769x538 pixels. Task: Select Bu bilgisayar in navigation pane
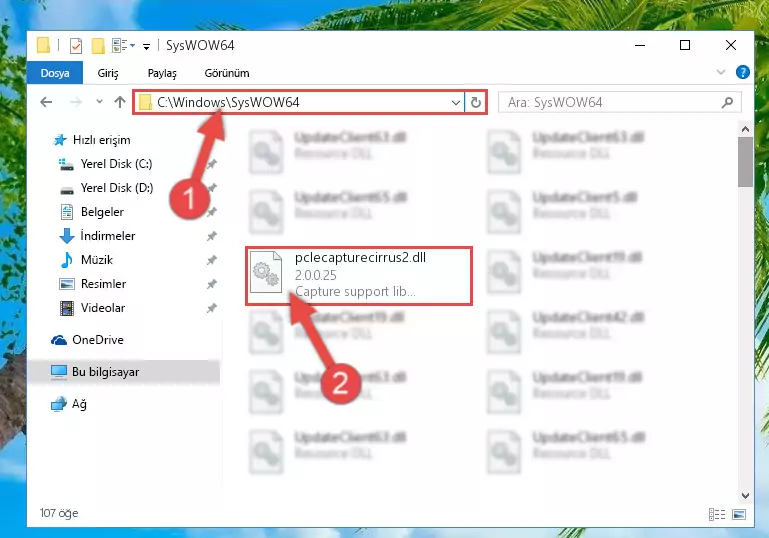pyautogui.click(x=123, y=372)
